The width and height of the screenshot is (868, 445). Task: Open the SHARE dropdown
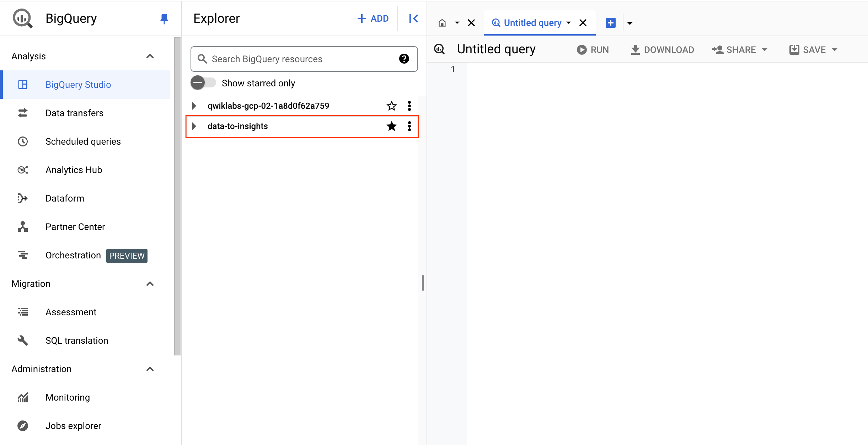pyautogui.click(x=740, y=50)
